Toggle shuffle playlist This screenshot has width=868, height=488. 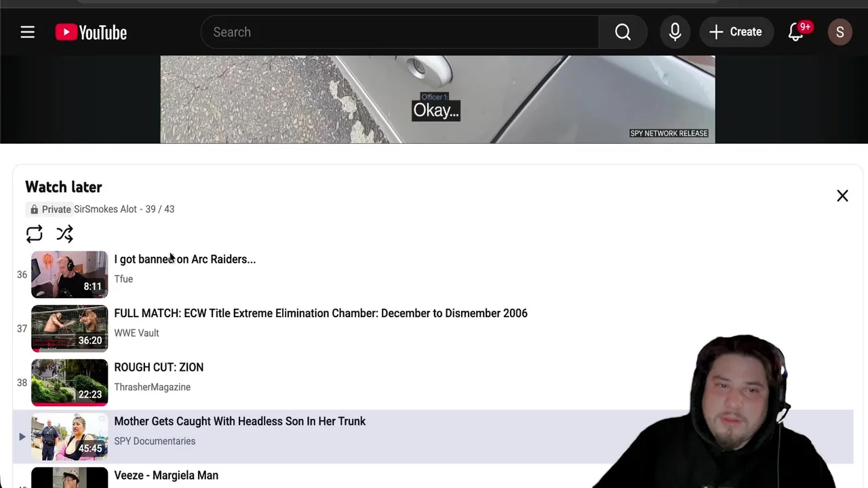click(x=64, y=234)
